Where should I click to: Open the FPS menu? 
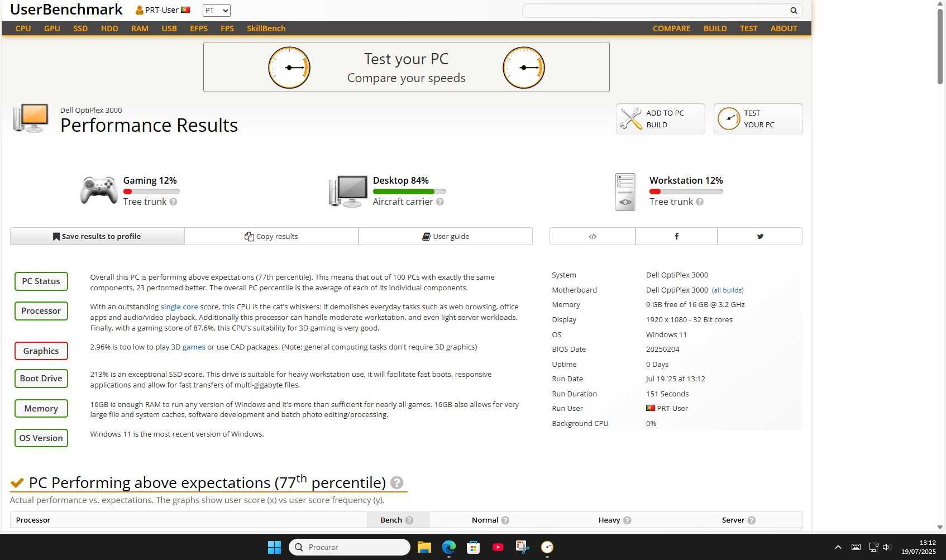pyautogui.click(x=227, y=28)
